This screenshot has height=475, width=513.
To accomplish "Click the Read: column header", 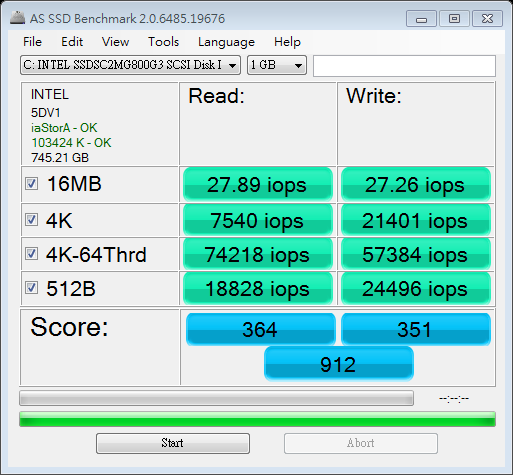I will click(x=216, y=96).
